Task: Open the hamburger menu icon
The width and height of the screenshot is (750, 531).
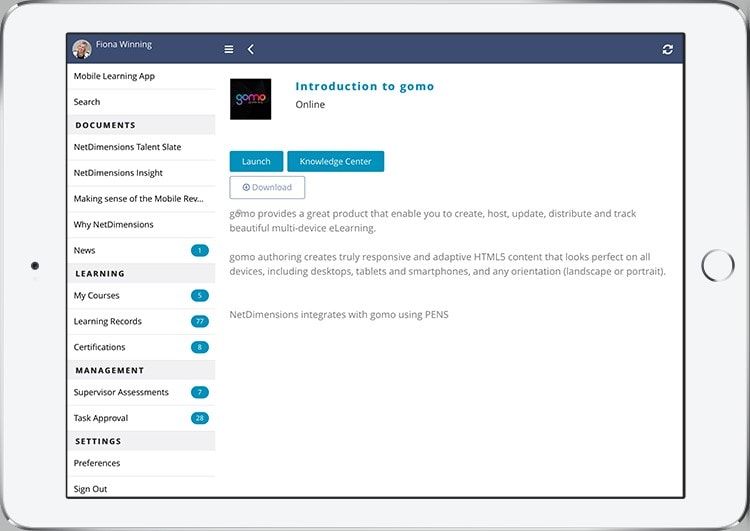Action: point(229,49)
